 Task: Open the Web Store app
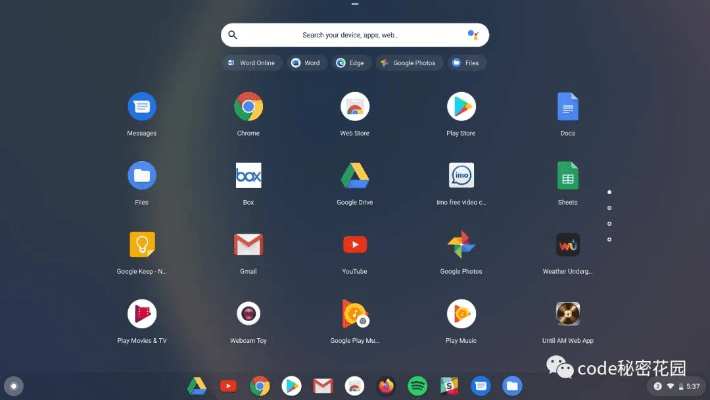[355, 107]
